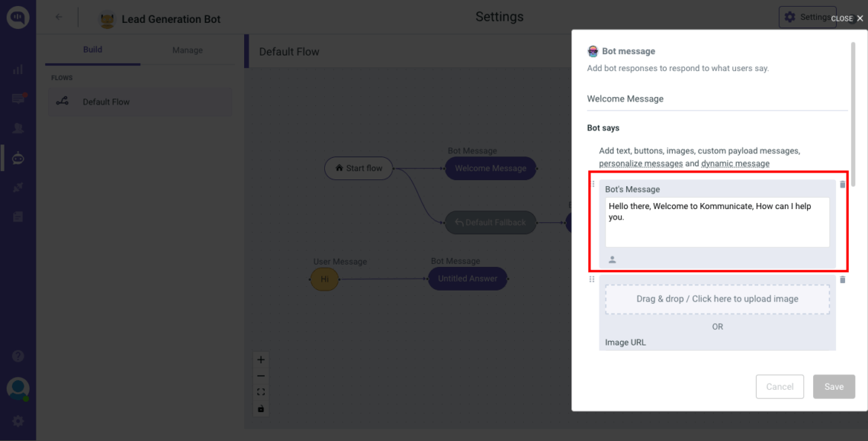Viewport: 868px width, 441px height.
Task: Open the dynamic message link
Action: tap(735, 163)
